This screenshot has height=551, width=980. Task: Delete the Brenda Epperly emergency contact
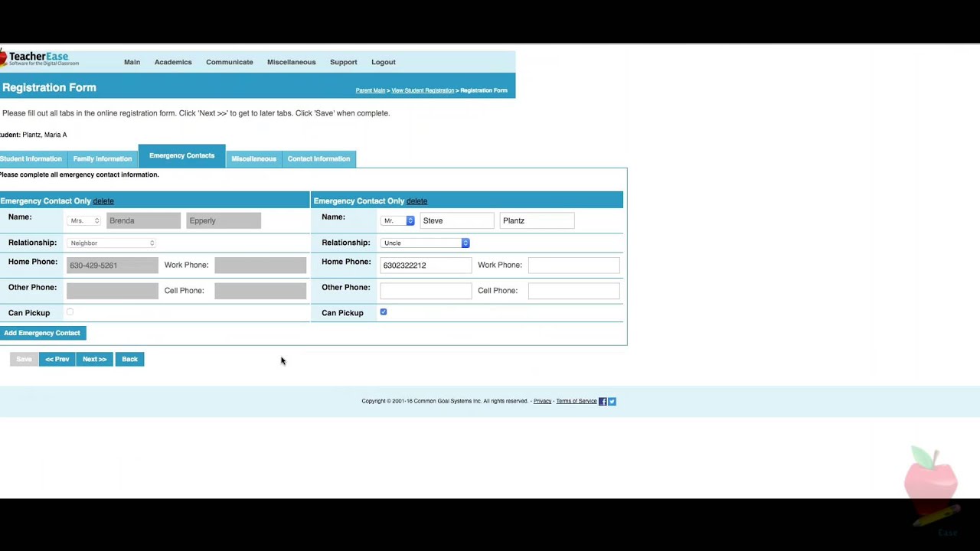(x=103, y=201)
